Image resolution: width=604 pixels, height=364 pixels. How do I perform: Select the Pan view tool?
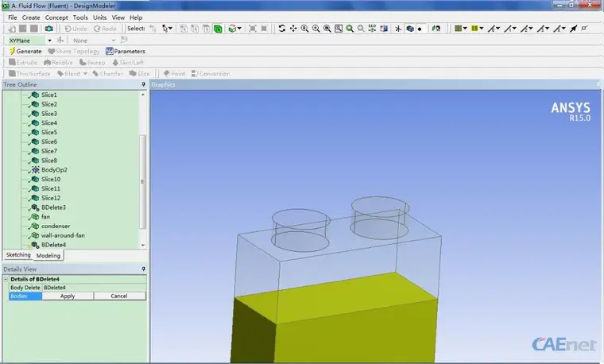293,29
